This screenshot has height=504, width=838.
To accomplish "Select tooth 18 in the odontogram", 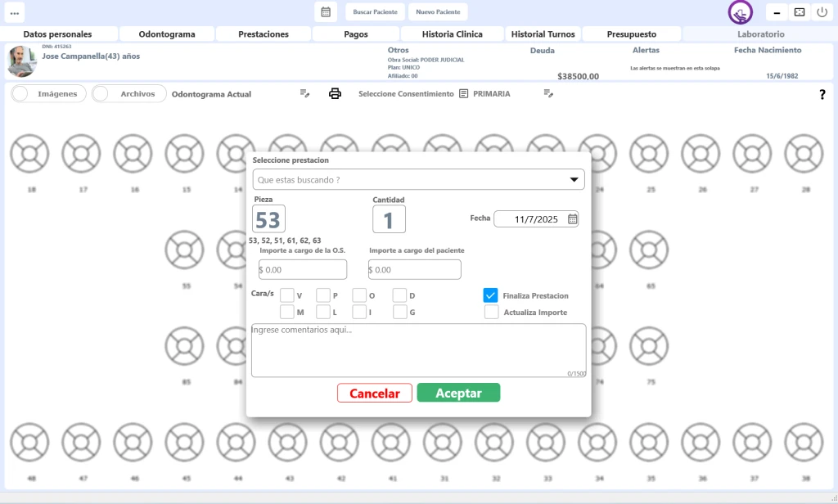I will pos(31,153).
